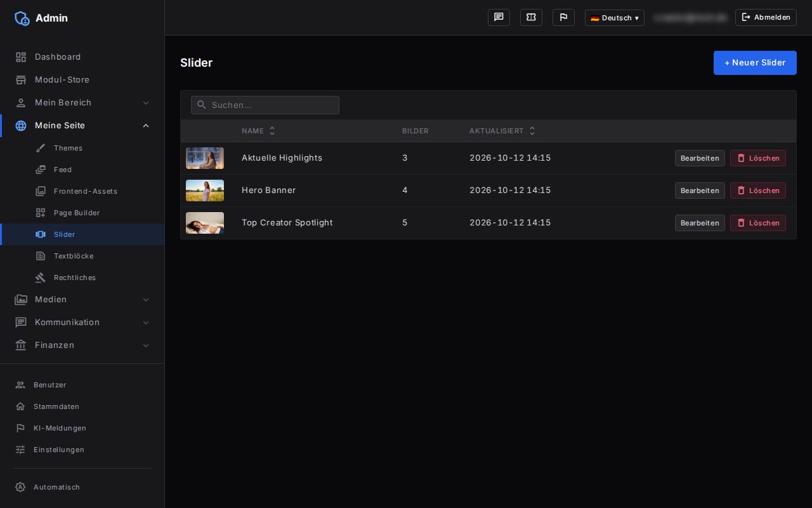Click the Frontend-Assets image icon
This screenshot has width=812, height=508.
point(41,191)
